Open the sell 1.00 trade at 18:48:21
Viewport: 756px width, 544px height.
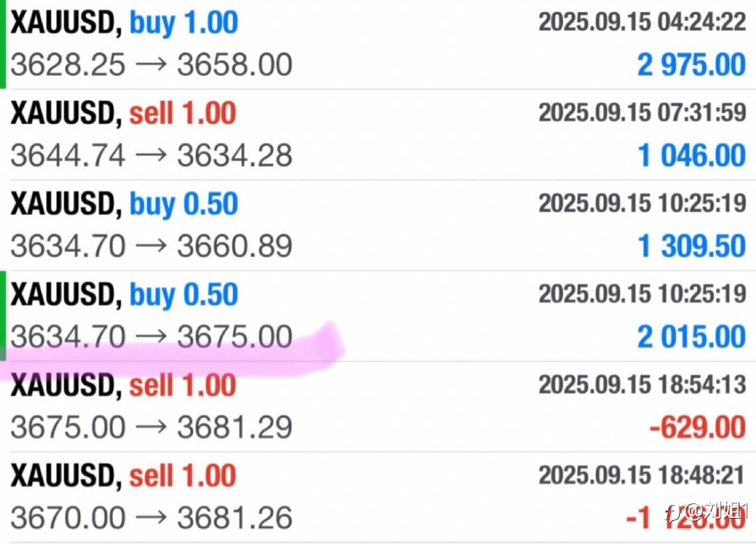click(378, 498)
